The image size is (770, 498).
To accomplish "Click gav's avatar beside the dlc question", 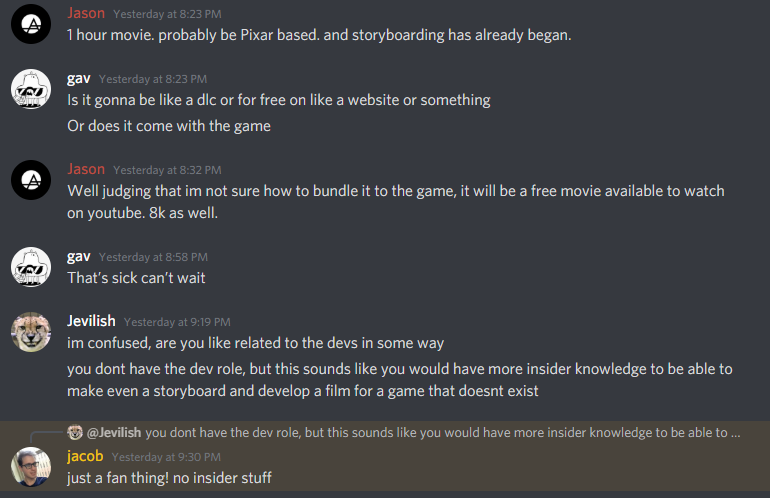I will (x=31, y=89).
